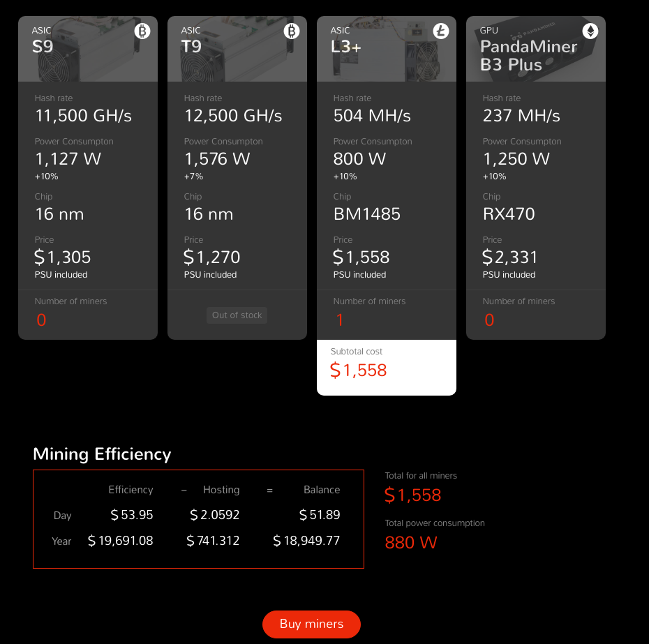Click the Bitcoin icon on T9 card

(292, 31)
